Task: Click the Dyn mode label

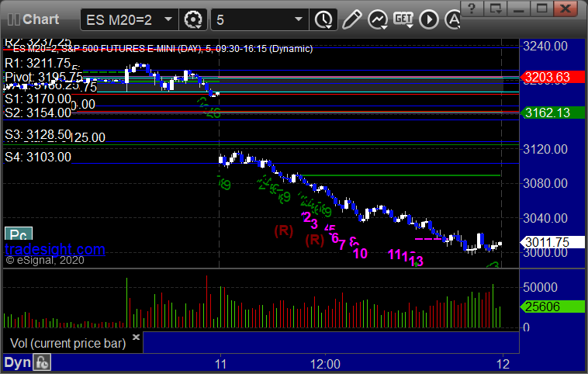Action: tap(17, 362)
